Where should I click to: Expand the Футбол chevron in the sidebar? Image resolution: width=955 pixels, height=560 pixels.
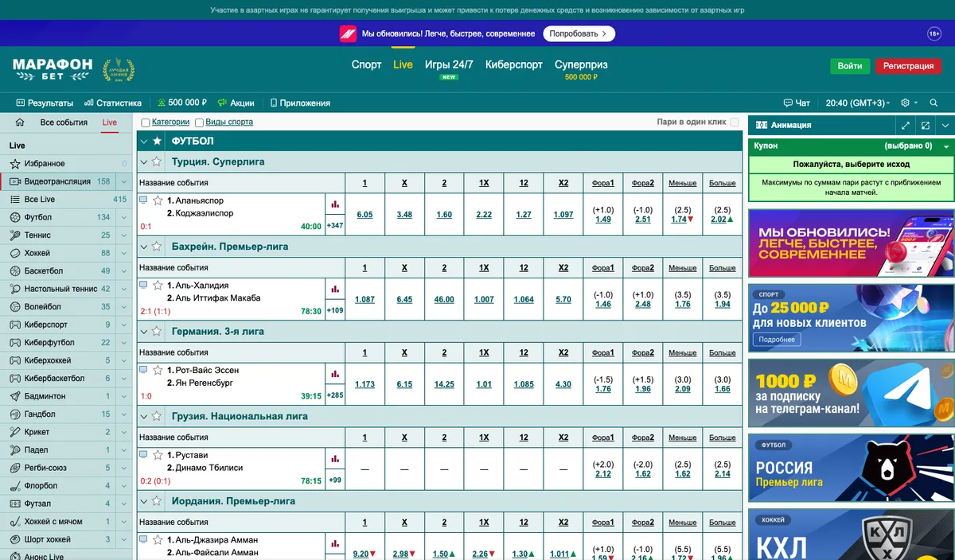(x=124, y=217)
